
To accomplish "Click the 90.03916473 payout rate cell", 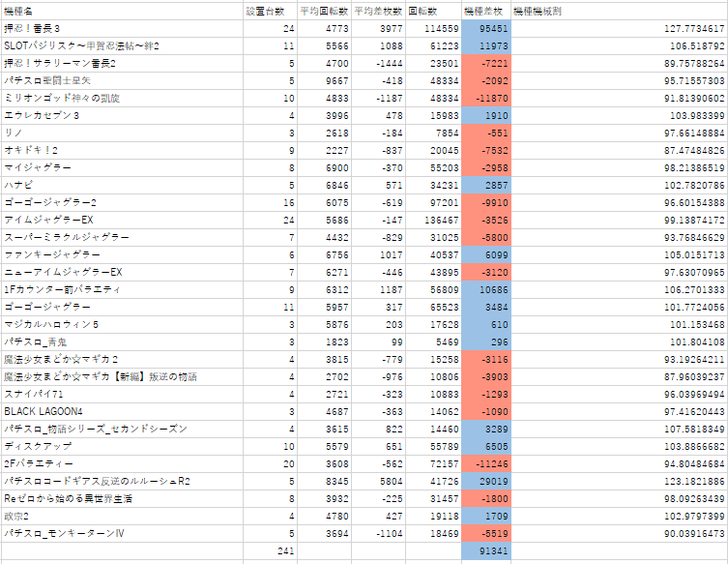I will [620, 534].
